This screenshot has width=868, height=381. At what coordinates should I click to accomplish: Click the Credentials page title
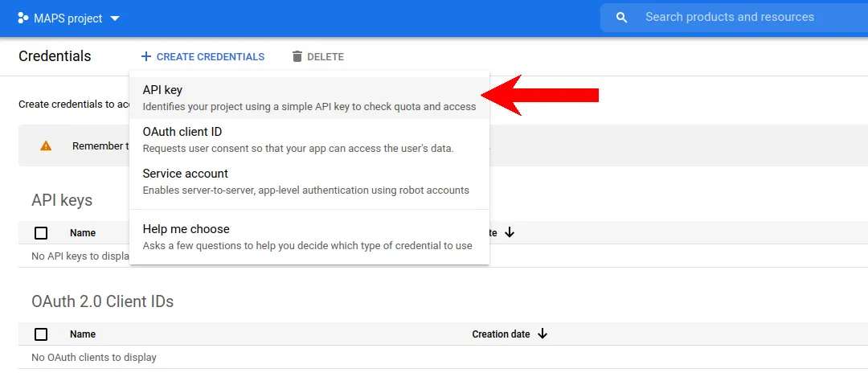click(x=55, y=56)
